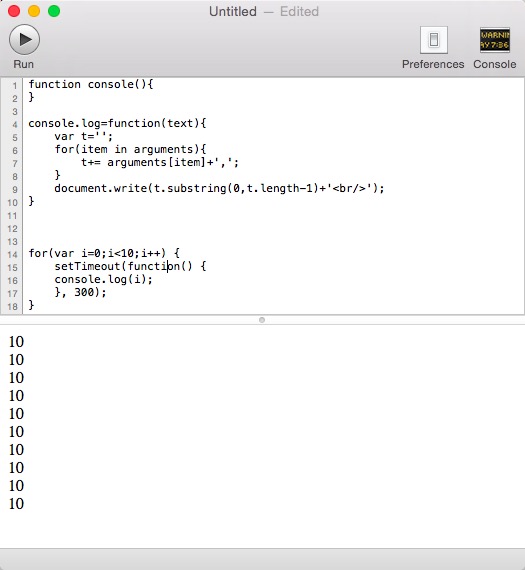
Task: Open the Preferences toolbar icon
Action: (433, 40)
